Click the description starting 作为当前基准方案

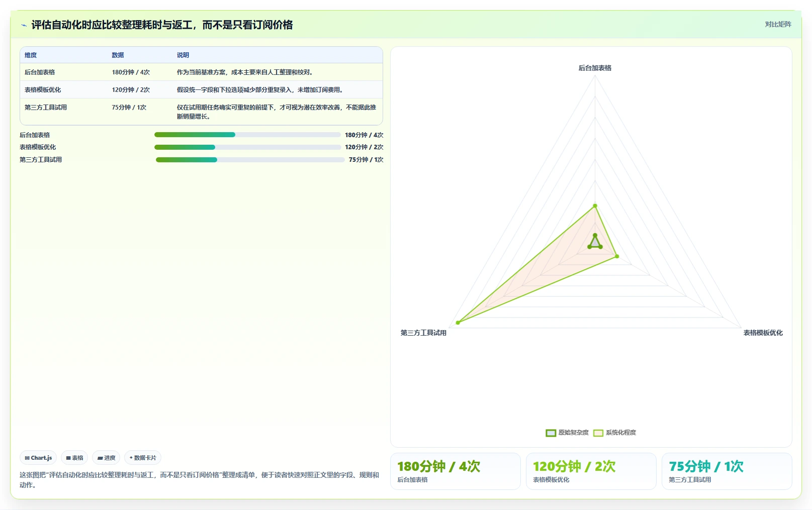(x=246, y=72)
